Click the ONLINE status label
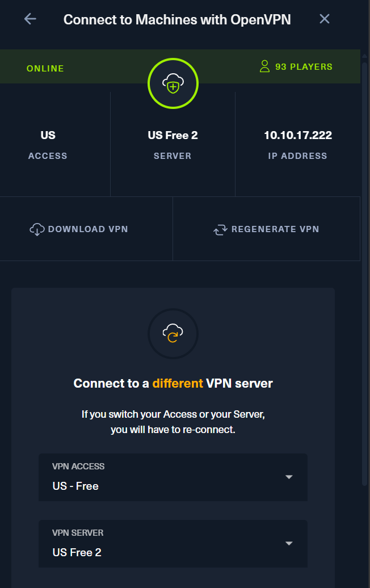Viewport: 370px width, 588px height. coord(45,69)
